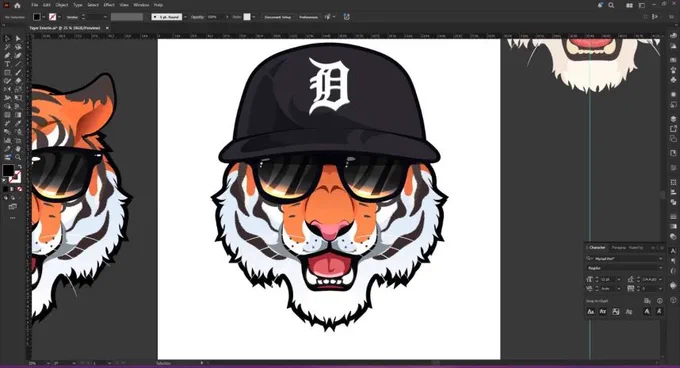The image size is (680, 368).
Task: Open the Arrange Documents icon
Action: (629, 5)
